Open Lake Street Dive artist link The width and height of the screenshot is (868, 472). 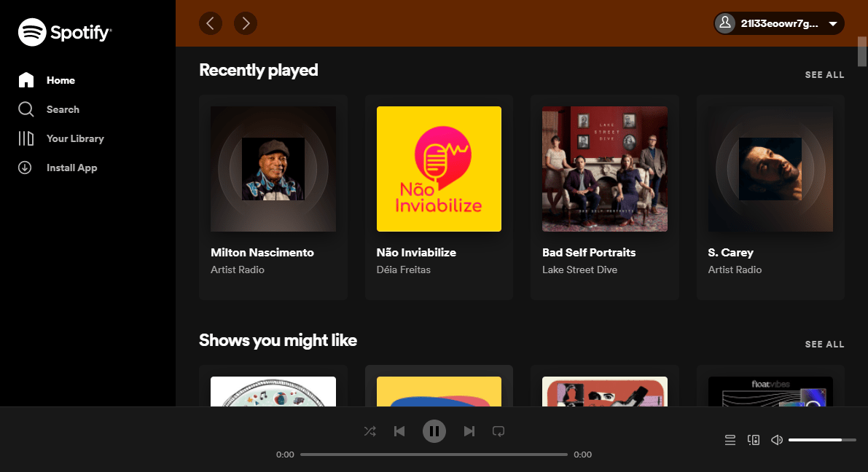tap(579, 270)
